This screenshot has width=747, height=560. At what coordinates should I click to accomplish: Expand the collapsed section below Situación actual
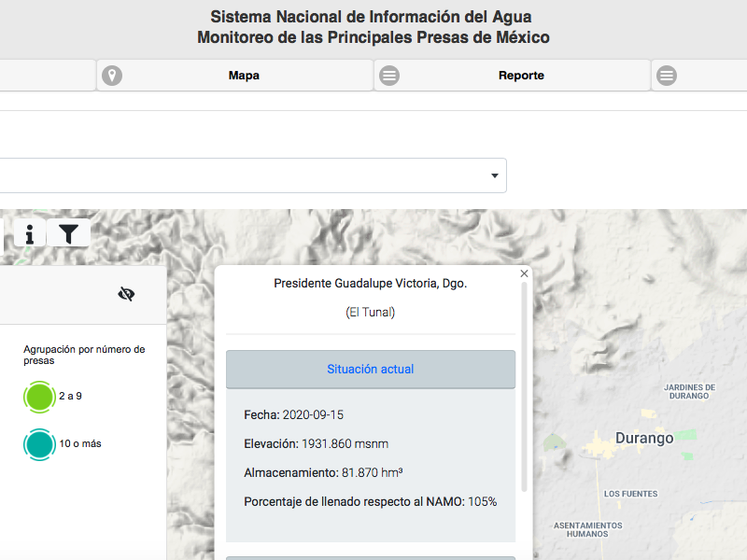click(x=371, y=557)
